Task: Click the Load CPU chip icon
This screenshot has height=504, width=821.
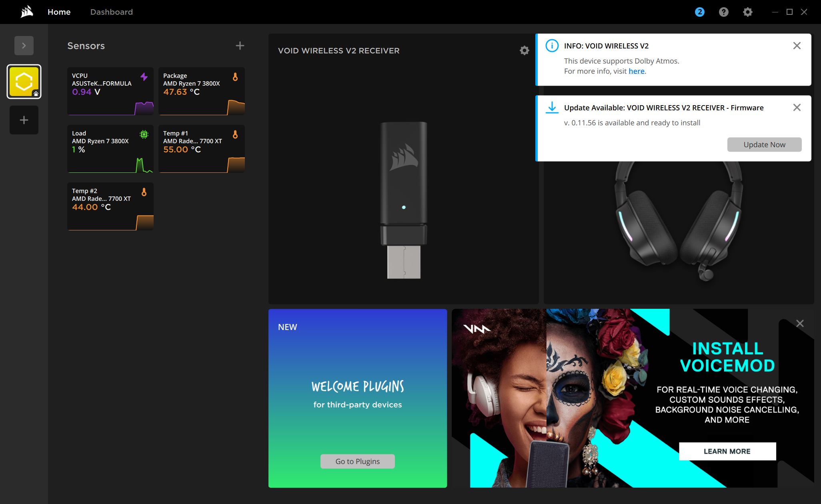Action: [144, 134]
